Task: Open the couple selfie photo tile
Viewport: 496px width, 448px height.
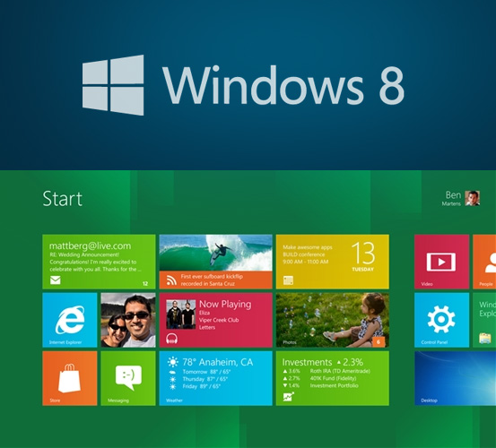Action: click(128, 320)
